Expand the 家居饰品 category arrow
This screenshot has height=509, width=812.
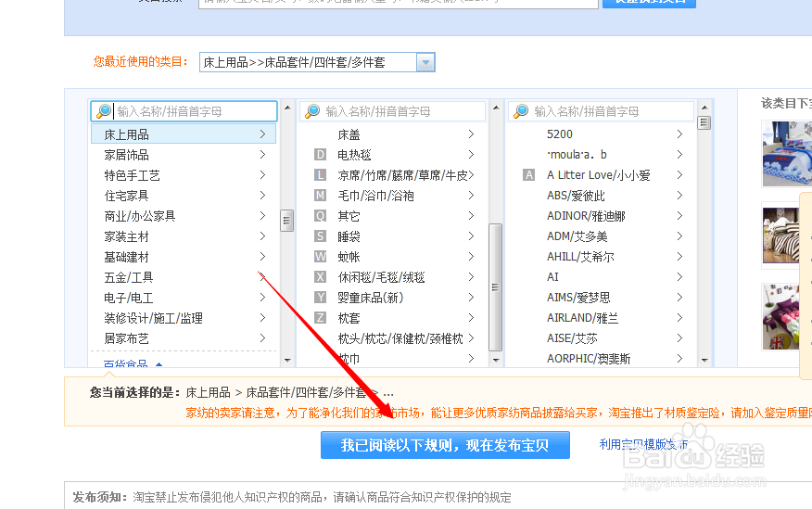click(262, 154)
